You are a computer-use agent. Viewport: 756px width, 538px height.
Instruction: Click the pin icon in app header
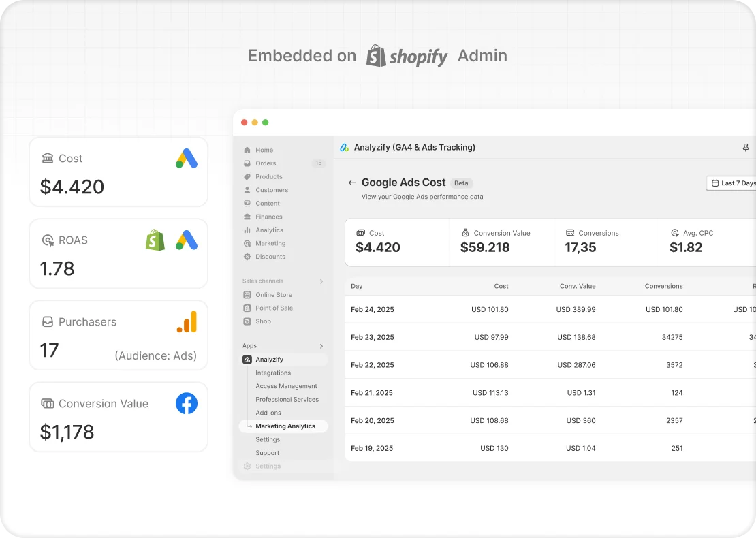[x=745, y=148]
